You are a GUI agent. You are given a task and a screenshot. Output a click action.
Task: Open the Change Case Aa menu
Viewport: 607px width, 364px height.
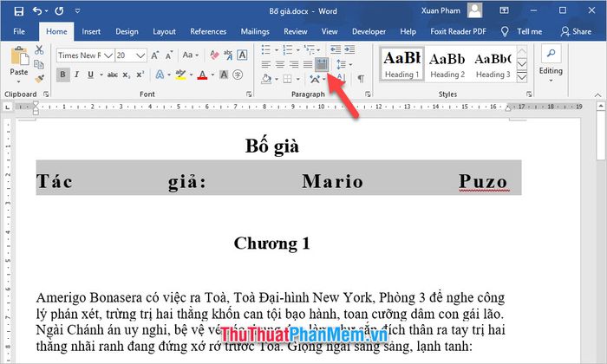coord(191,55)
